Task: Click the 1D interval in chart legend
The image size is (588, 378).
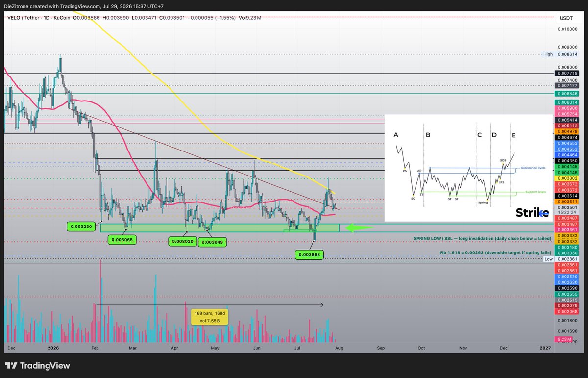Action: pyautogui.click(x=46, y=18)
